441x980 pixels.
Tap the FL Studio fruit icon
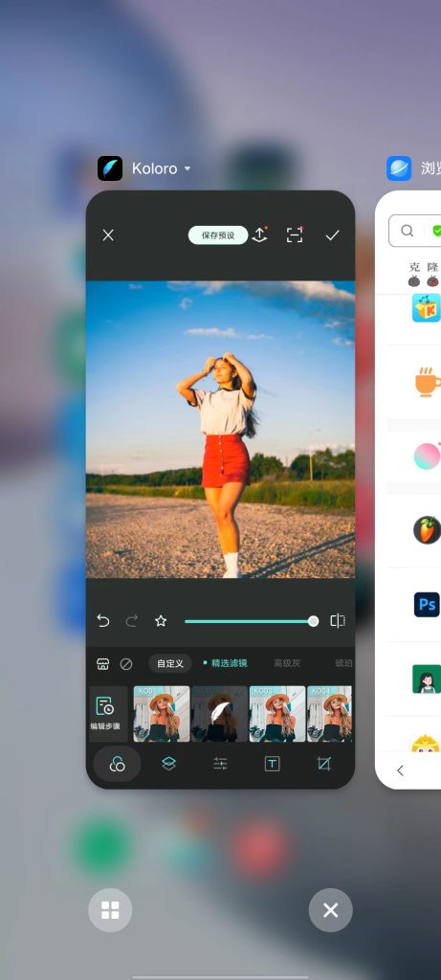coord(428,530)
